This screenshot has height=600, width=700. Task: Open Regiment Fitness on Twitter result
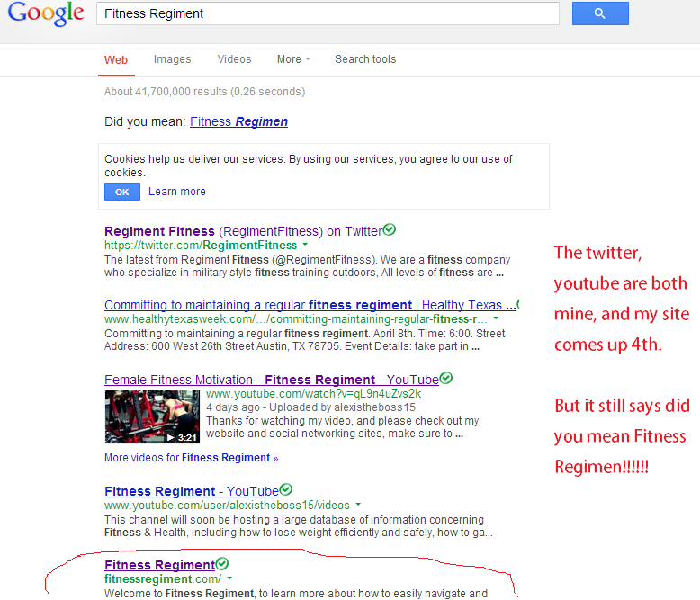tap(243, 231)
